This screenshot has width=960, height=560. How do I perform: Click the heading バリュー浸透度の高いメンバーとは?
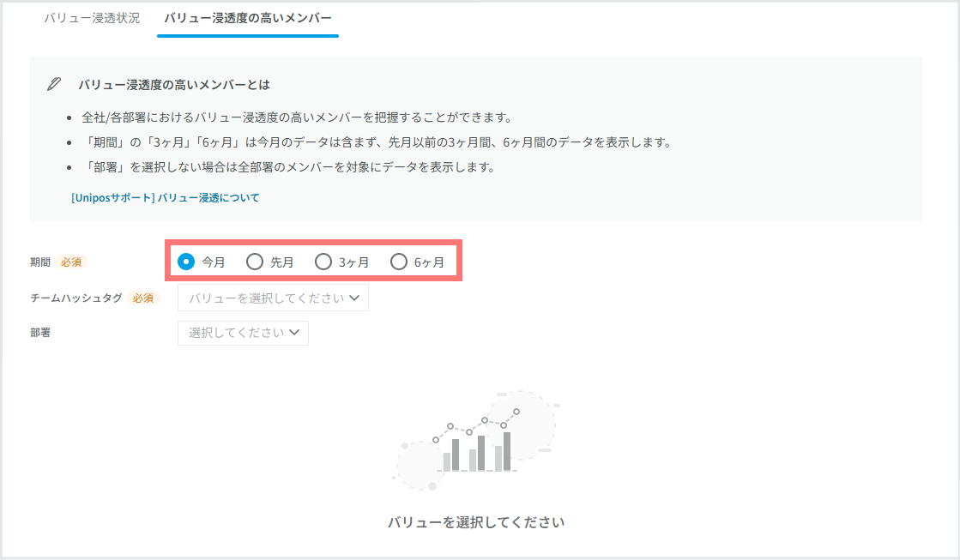(x=174, y=84)
